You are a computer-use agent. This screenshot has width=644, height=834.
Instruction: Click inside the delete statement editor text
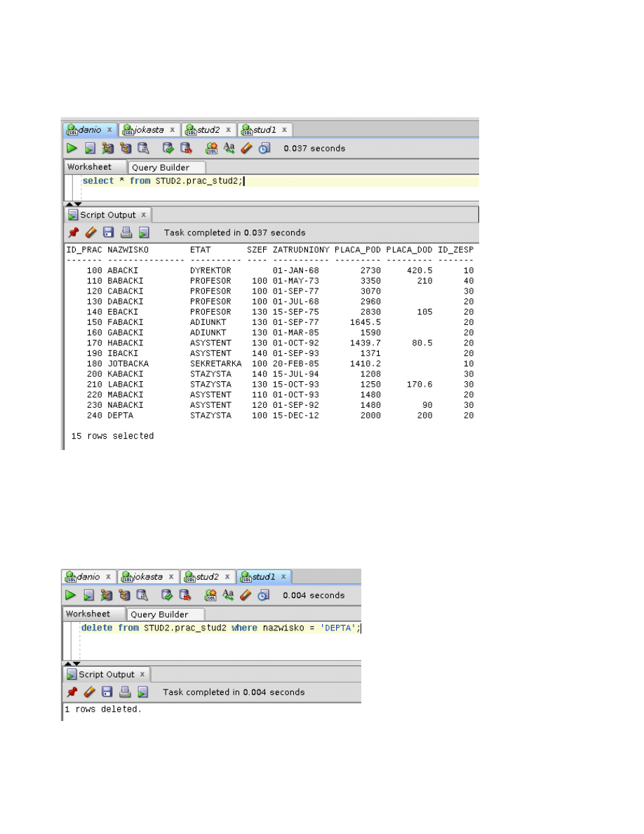point(210,628)
